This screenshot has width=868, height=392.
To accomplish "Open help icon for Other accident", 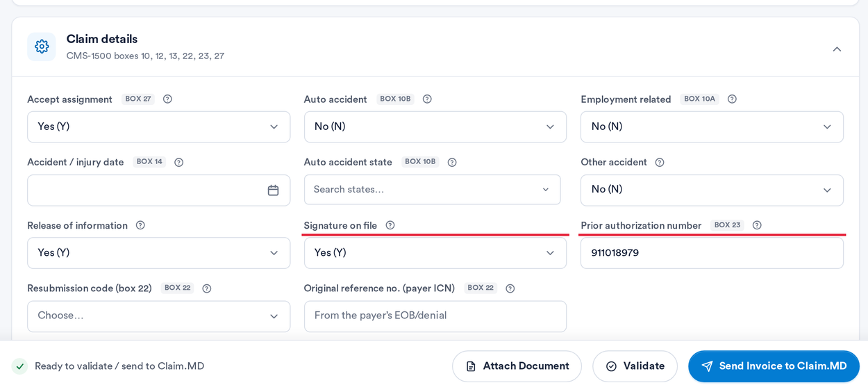I will tap(660, 163).
